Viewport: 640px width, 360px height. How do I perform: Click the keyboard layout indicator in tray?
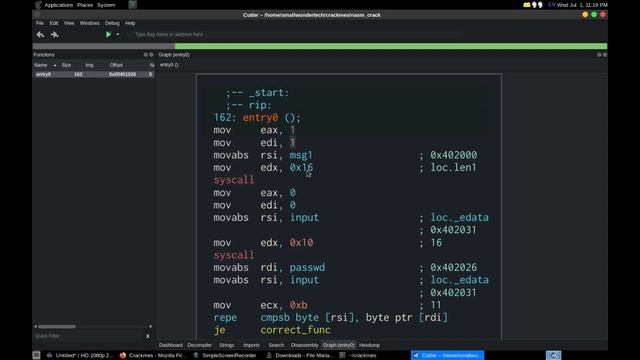point(551,5)
